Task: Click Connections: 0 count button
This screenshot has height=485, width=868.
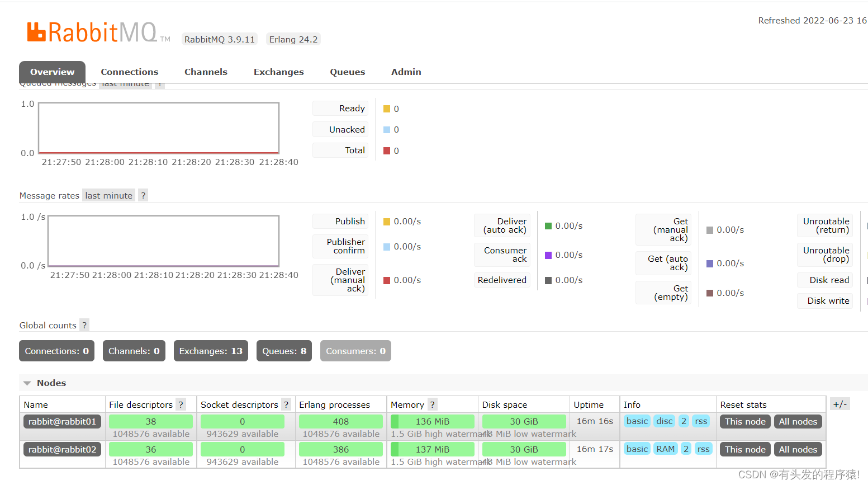Action: (x=56, y=351)
